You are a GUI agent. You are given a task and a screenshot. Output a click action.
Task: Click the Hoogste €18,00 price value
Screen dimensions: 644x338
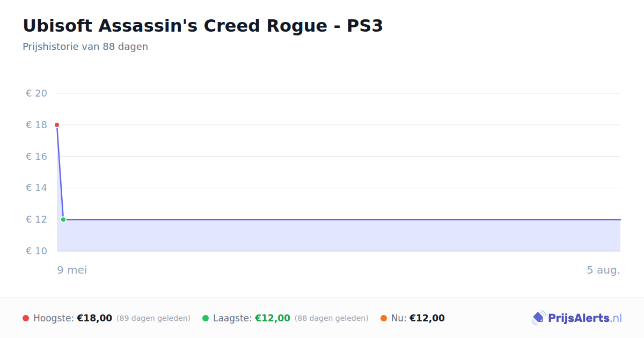pos(94,318)
